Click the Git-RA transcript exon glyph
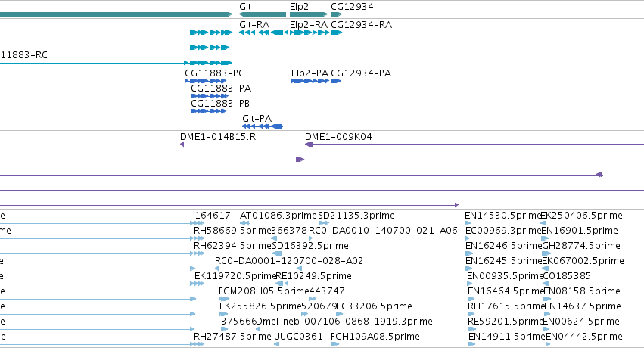 pyautogui.click(x=263, y=33)
